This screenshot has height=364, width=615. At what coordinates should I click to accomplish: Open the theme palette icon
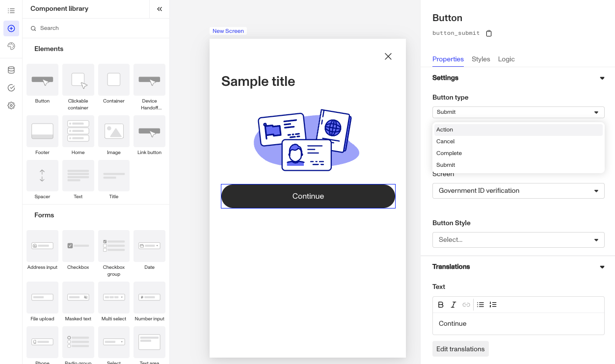coord(11,46)
